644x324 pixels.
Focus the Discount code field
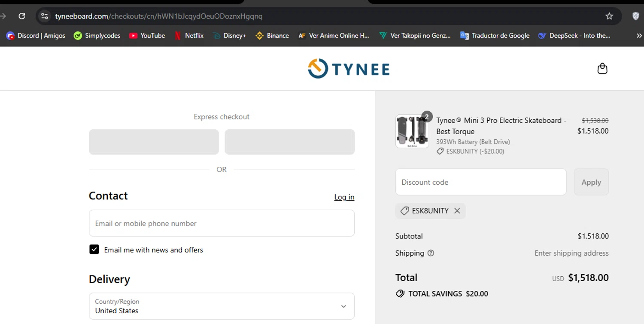(x=481, y=182)
